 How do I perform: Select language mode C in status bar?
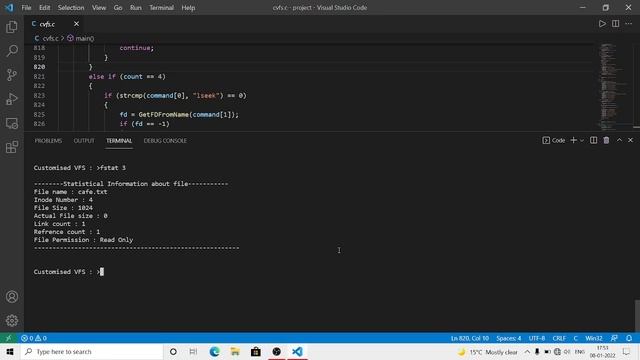[576, 338]
